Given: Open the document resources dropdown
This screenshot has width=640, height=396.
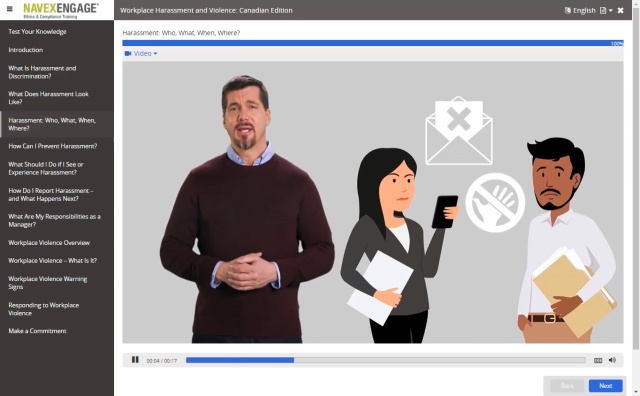Looking at the screenshot, I should pos(606,10).
